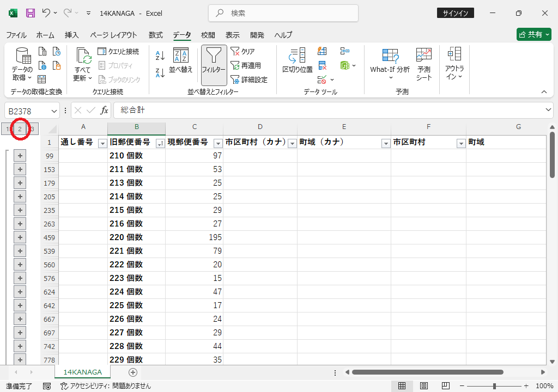This screenshot has width=558, height=392.
Task: Open Text to Columns (区切り位置)
Action: coord(298,60)
